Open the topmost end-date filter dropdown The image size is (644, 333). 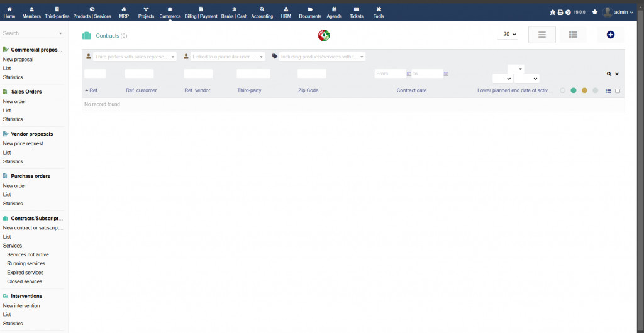click(x=516, y=69)
